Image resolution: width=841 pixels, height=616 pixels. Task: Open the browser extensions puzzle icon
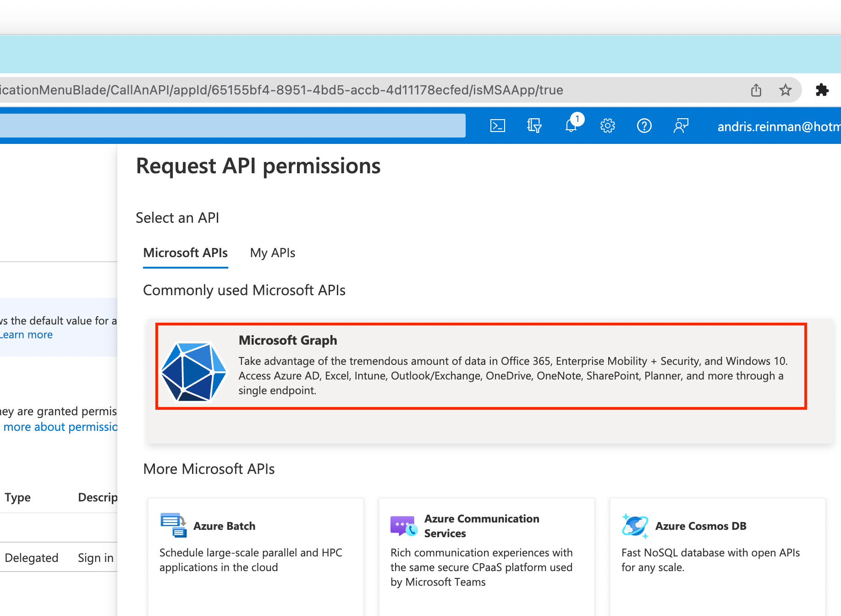click(x=822, y=90)
